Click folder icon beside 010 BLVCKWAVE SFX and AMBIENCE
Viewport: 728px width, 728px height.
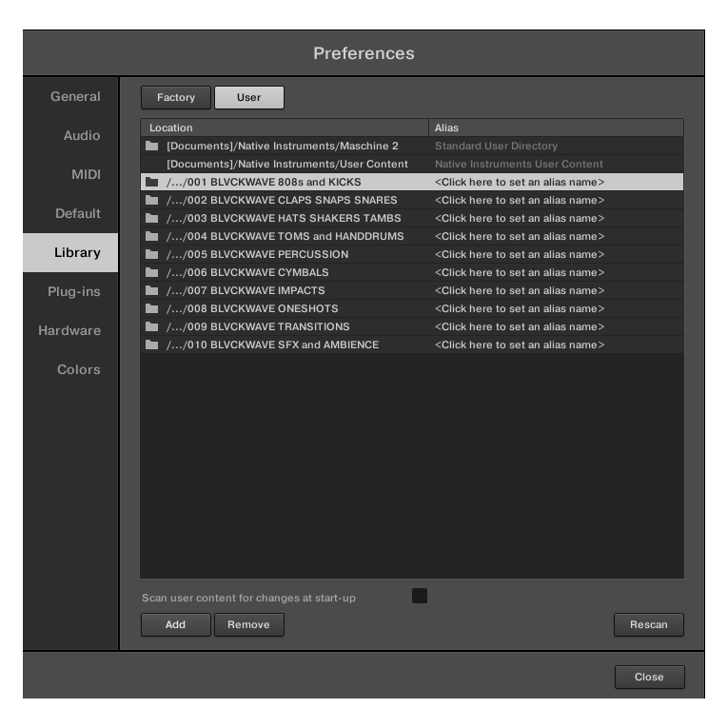(151, 344)
